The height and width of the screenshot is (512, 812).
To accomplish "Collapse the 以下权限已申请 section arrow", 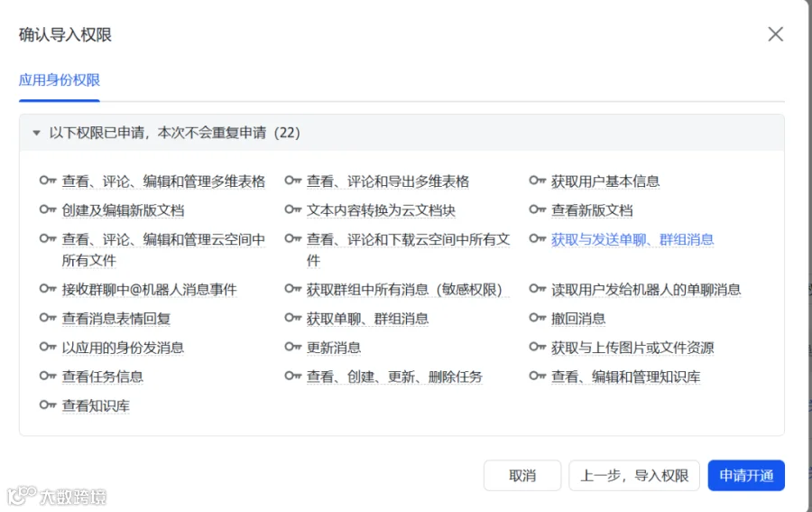I will click(36, 133).
